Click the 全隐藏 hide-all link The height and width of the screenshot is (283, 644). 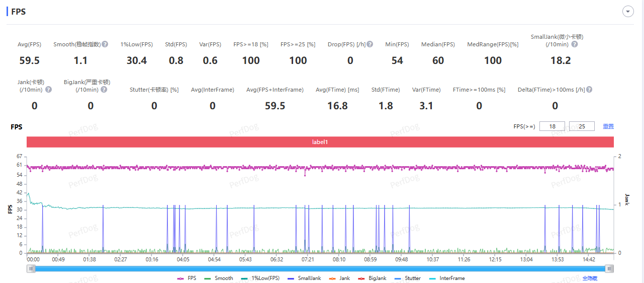590,278
